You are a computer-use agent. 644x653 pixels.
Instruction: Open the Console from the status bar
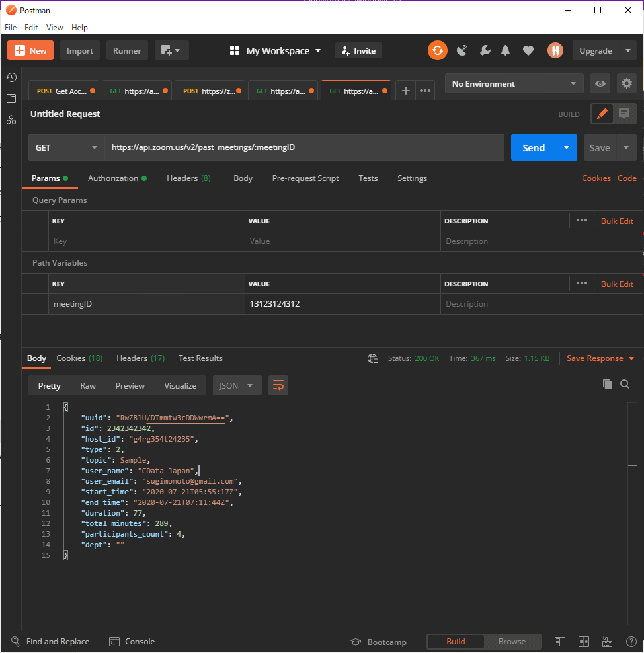click(132, 642)
